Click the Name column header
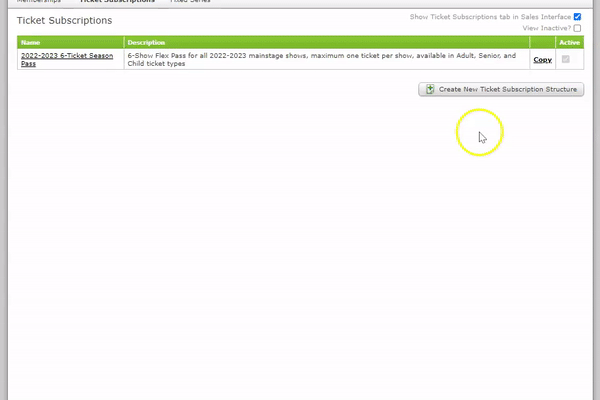Image resolution: width=600 pixels, height=400 pixels. [x=70, y=42]
